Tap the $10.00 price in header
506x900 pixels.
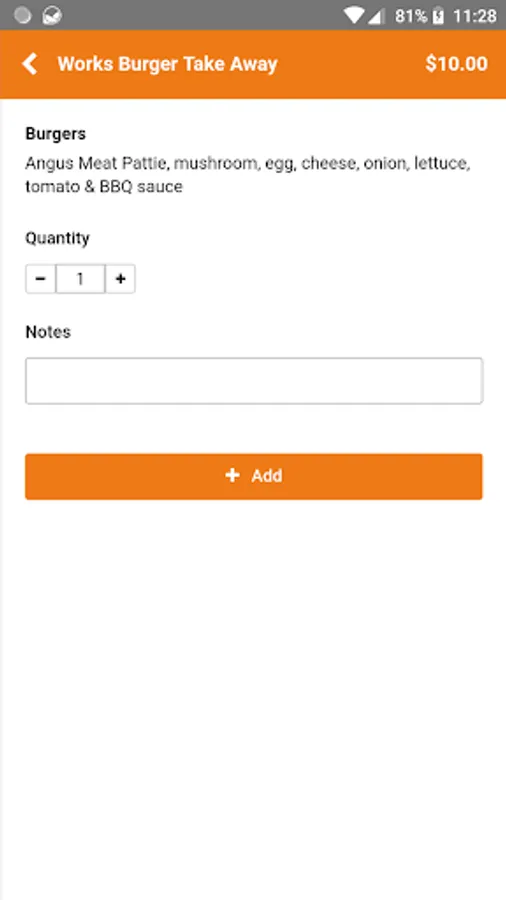(x=457, y=64)
